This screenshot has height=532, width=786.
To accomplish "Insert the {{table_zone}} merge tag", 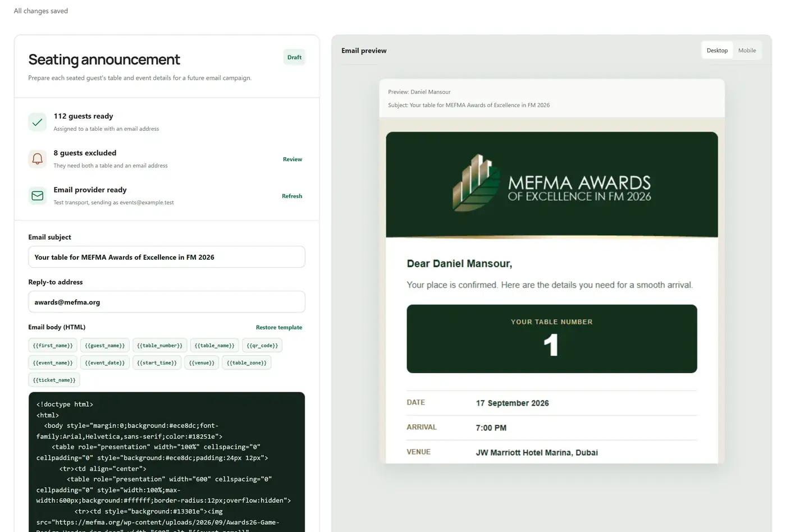I will point(246,363).
